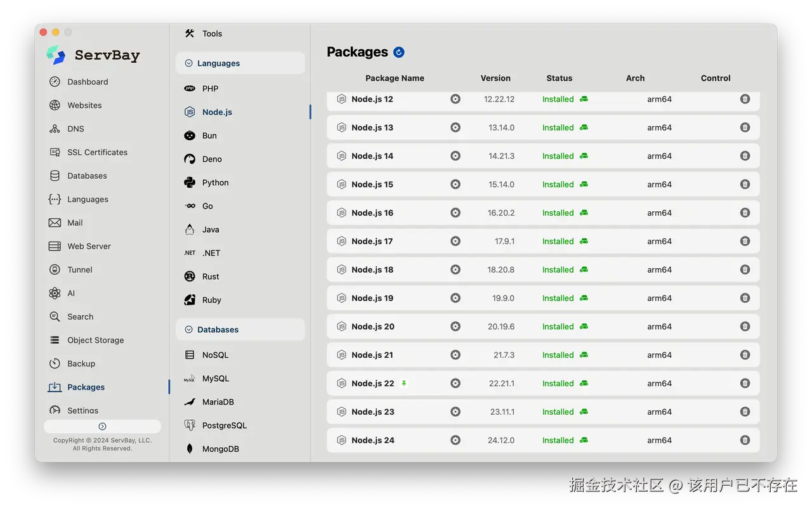Click the pin icon beside Node.js 22

404,384
